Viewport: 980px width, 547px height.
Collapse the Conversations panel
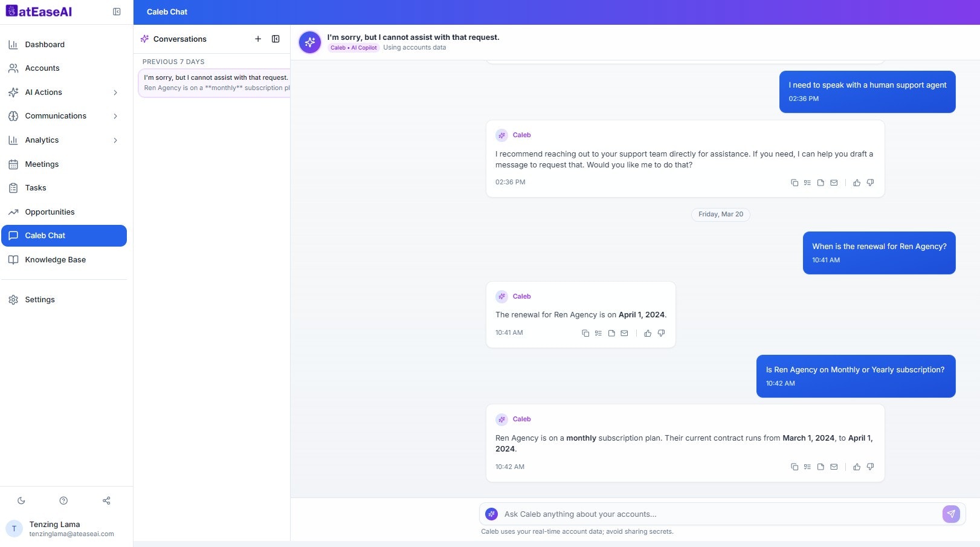click(276, 39)
